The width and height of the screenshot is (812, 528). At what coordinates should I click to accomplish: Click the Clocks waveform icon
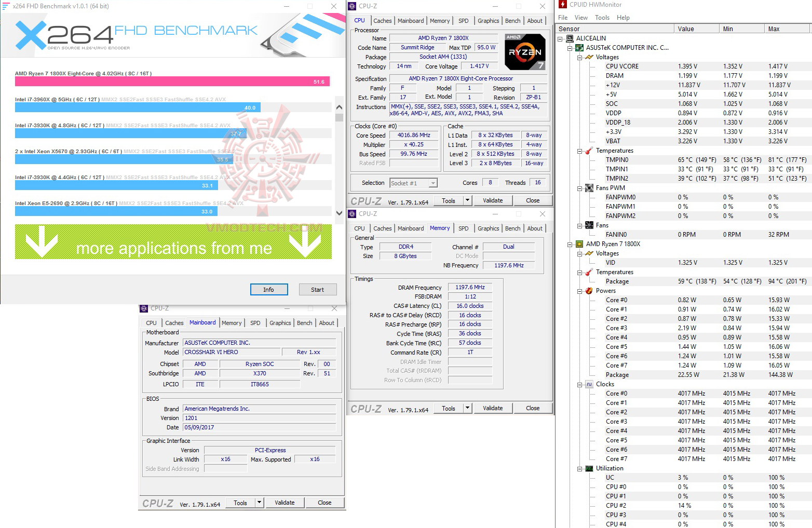[589, 384]
